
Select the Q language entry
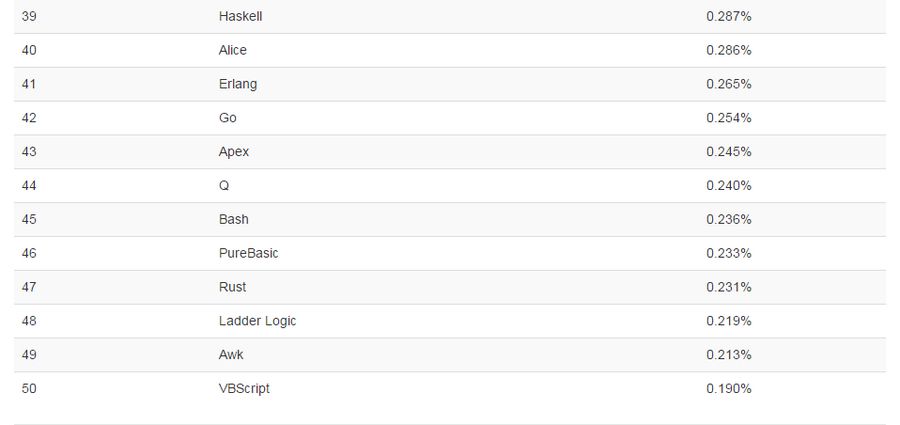click(224, 186)
